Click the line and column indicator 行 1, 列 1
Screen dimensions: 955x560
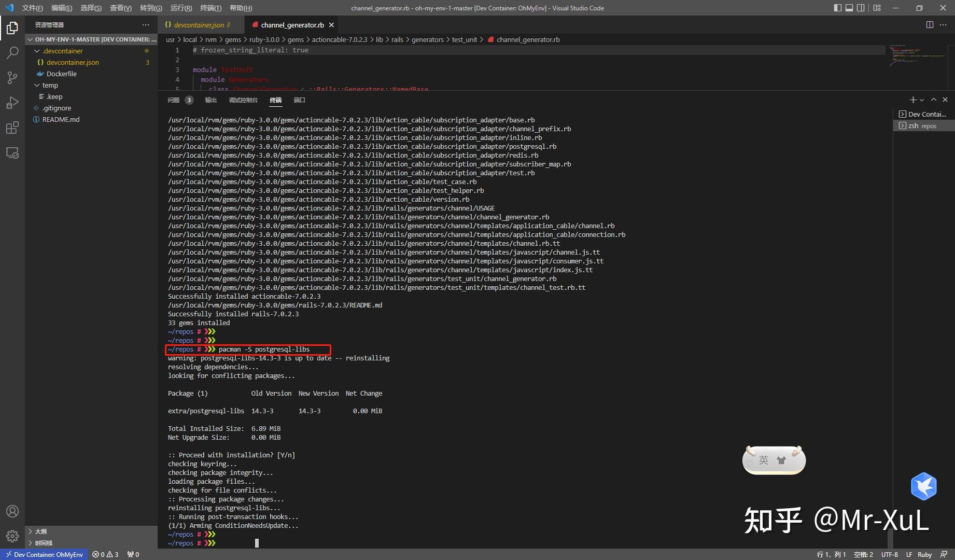(831, 554)
